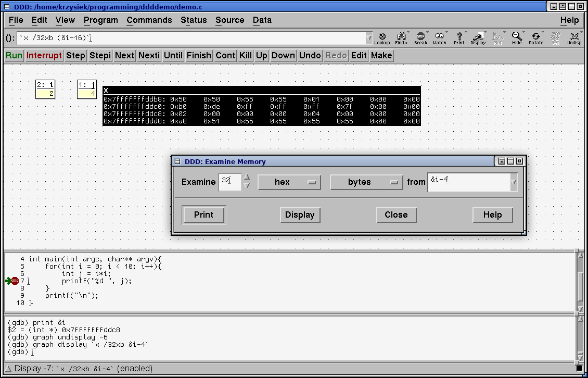Click the Undo command button
The height and width of the screenshot is (378, 588).
pos(310,56)
